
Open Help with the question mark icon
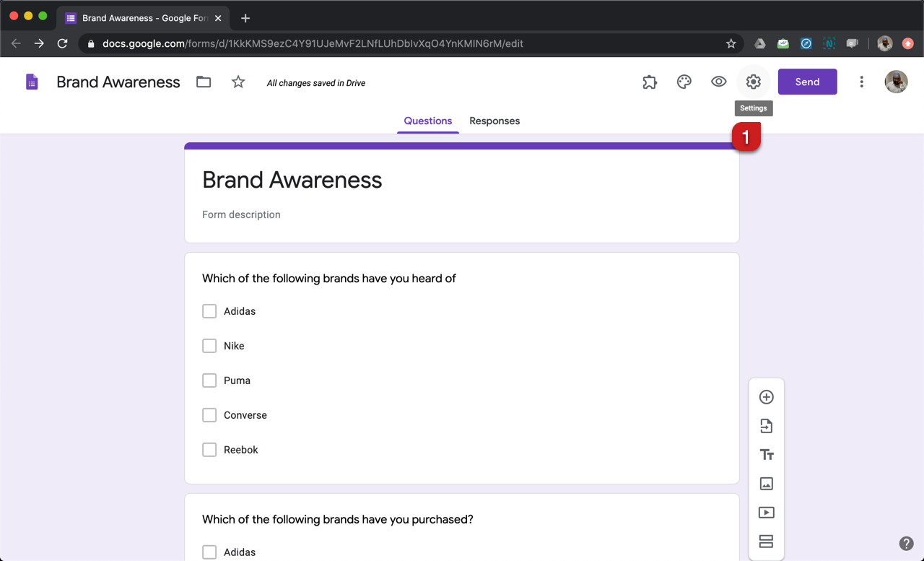pyautogui.click(x=907, y=543)
